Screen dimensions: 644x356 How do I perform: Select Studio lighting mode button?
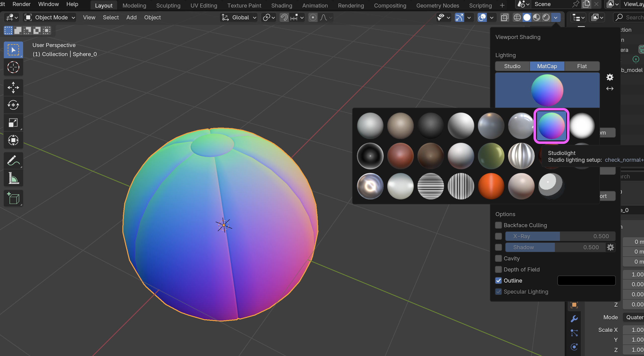tap(512, 66)
